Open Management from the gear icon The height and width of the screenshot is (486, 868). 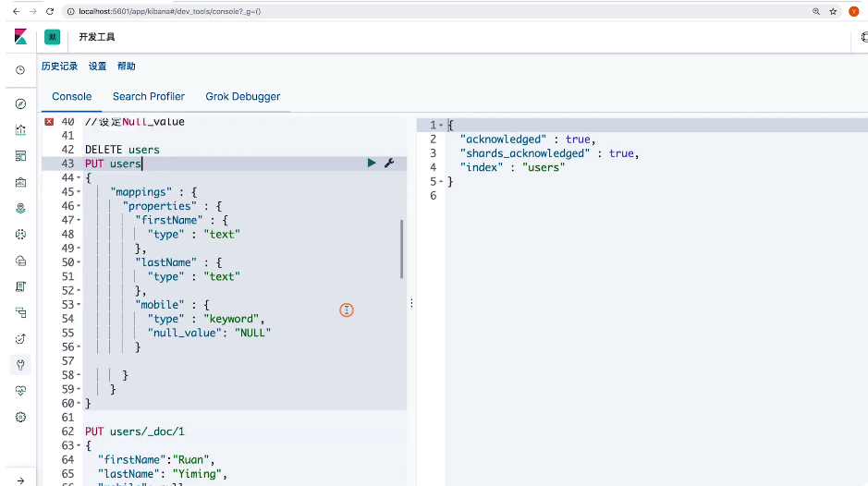pyautogui.click(x=20, y=418)
